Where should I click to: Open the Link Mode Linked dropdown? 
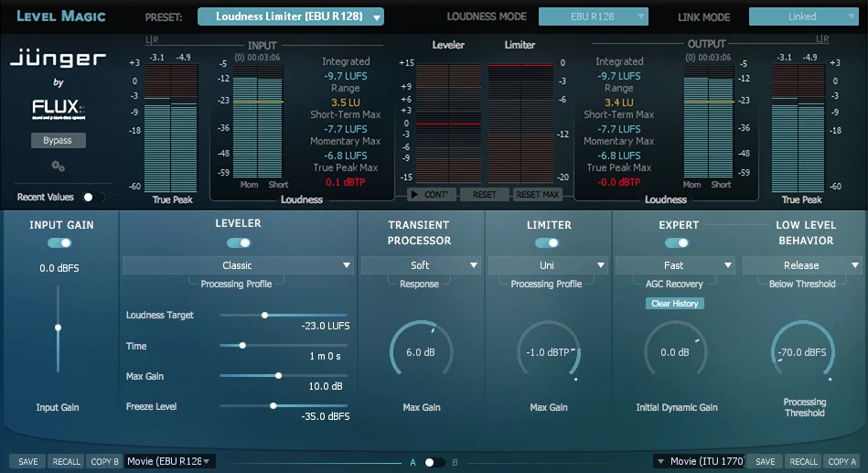point(802,16)
